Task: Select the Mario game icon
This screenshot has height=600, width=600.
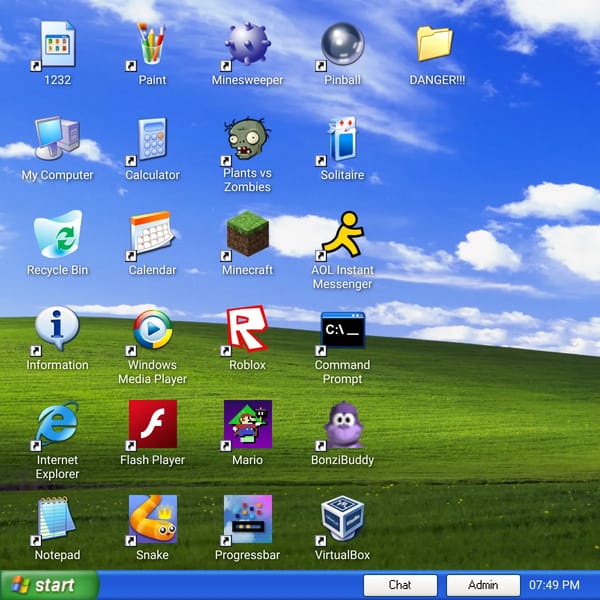Action: [247, 424]
